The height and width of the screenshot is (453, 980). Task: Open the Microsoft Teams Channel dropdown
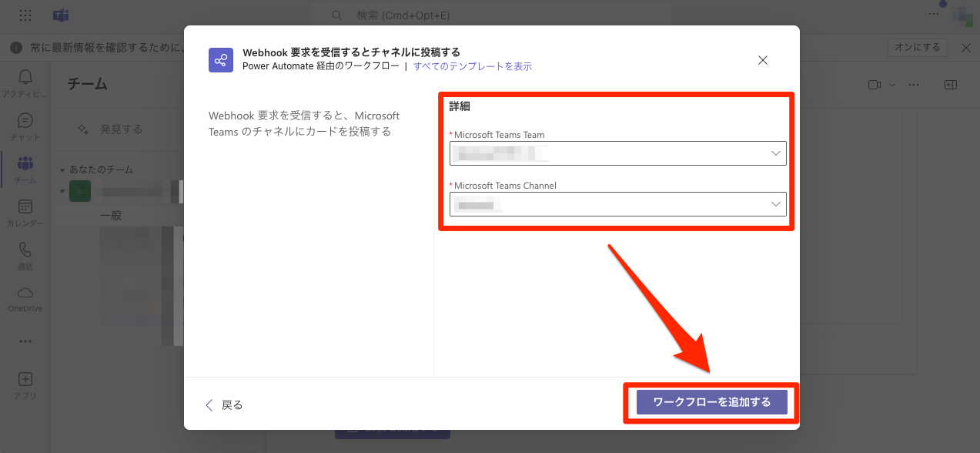point(618,204)
